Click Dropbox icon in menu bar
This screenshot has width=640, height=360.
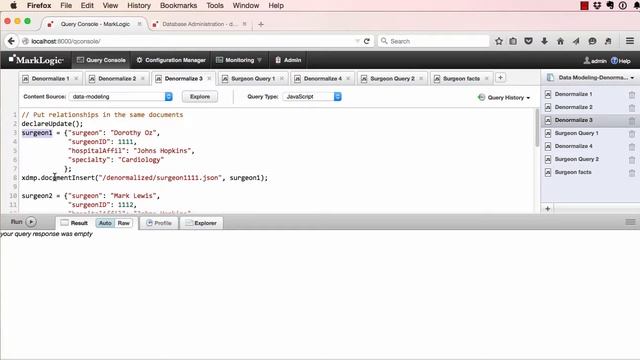pyautogui.click(x=597, y=6)
